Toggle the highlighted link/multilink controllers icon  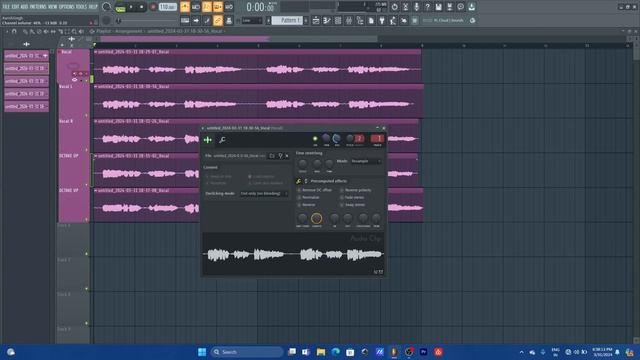(x=218, y=20)
